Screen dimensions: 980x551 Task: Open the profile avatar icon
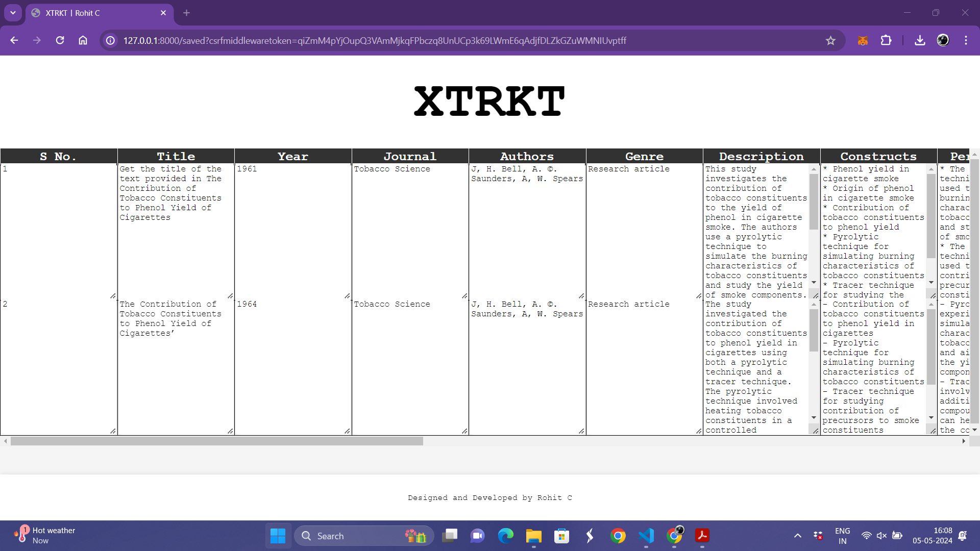tap(943, 40)
